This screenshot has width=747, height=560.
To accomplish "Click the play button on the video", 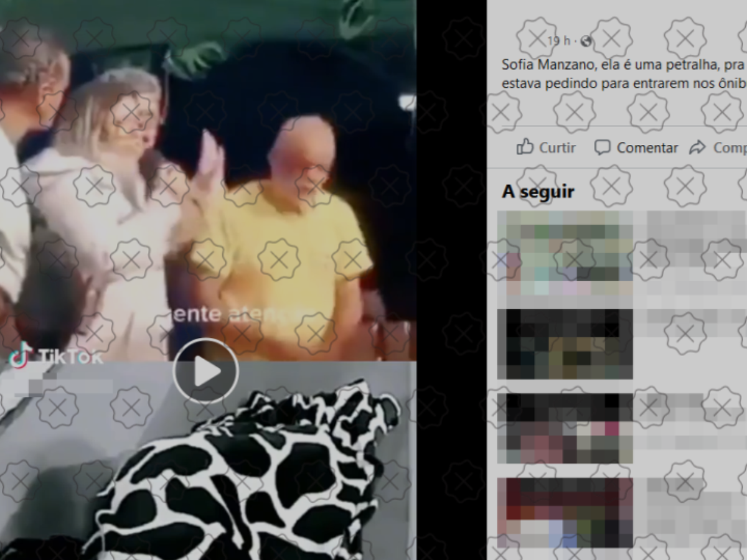I will pos(205,371).
